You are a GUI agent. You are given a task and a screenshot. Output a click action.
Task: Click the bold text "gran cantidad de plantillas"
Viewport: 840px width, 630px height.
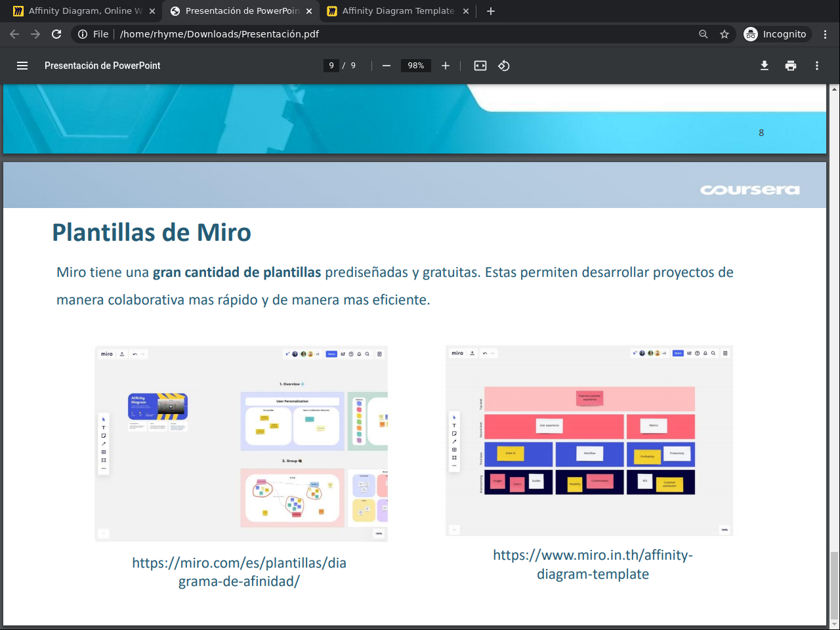(237, 272)
